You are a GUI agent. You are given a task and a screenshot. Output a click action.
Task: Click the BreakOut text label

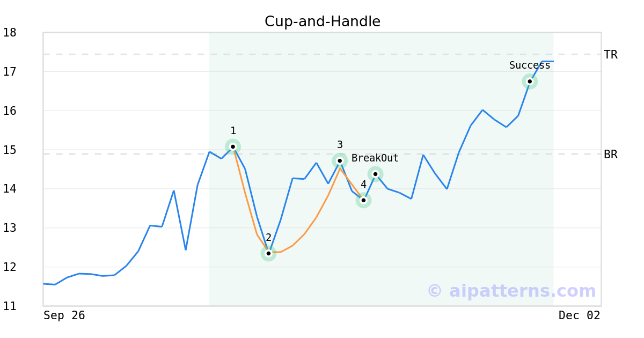coord(375,158)
